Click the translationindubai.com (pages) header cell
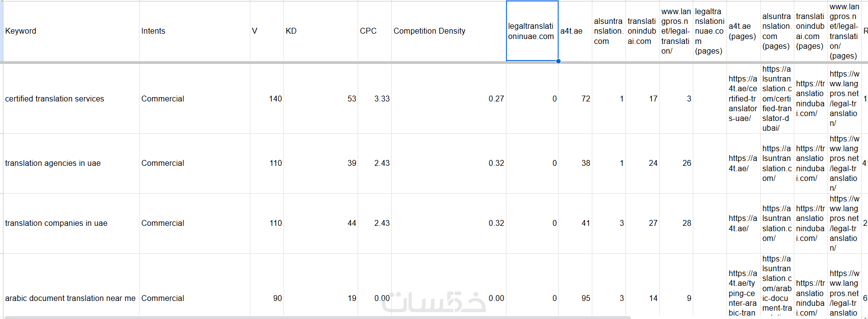 tap(811, 31)
